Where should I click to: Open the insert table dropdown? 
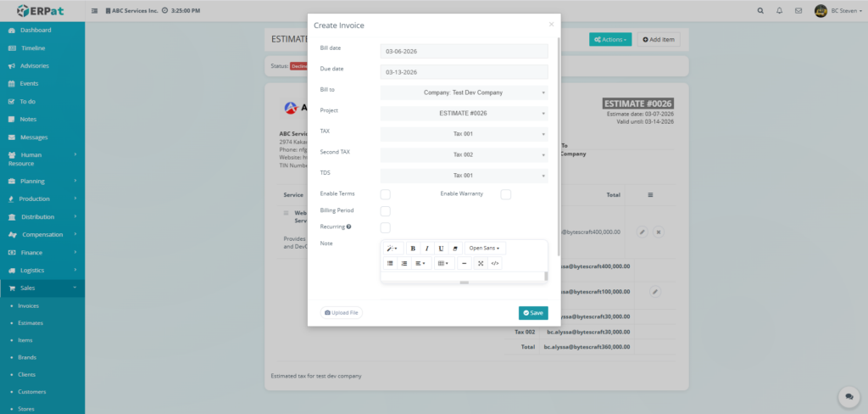[444, 263]
